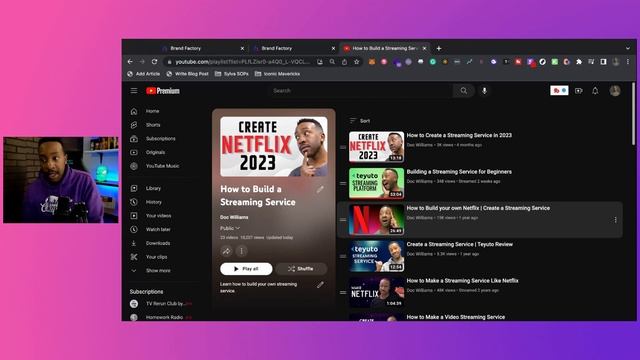The height and width of the screenshot is (360, 640).
Task: Click the playlist share arrow button
Action: (227, 251)
